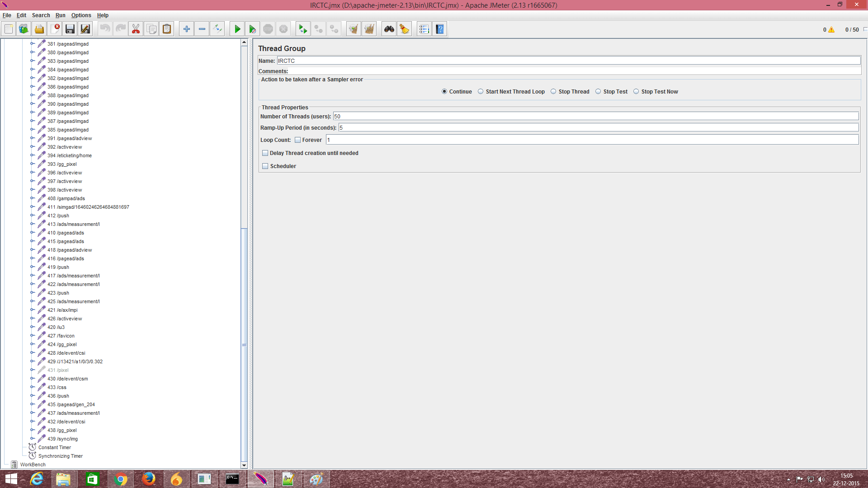Save the test plan with floppy icon

pyautogui.click(x=70, y=29)
